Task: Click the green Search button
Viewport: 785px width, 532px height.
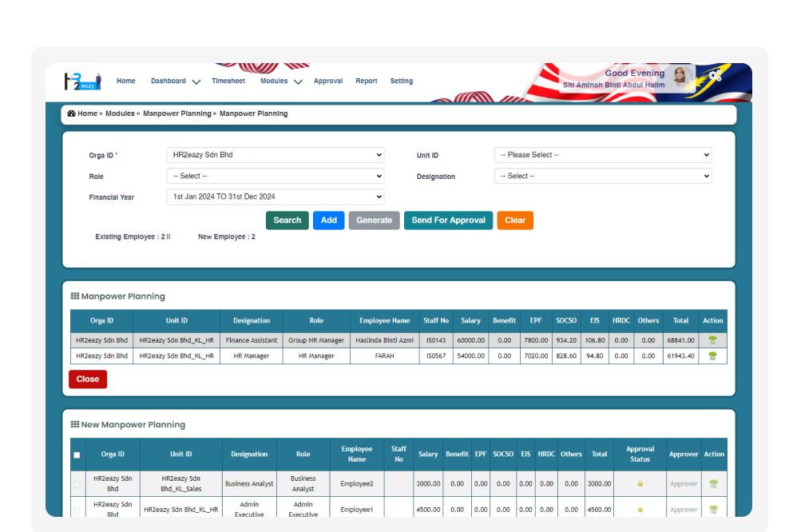Action: [287, 220]
